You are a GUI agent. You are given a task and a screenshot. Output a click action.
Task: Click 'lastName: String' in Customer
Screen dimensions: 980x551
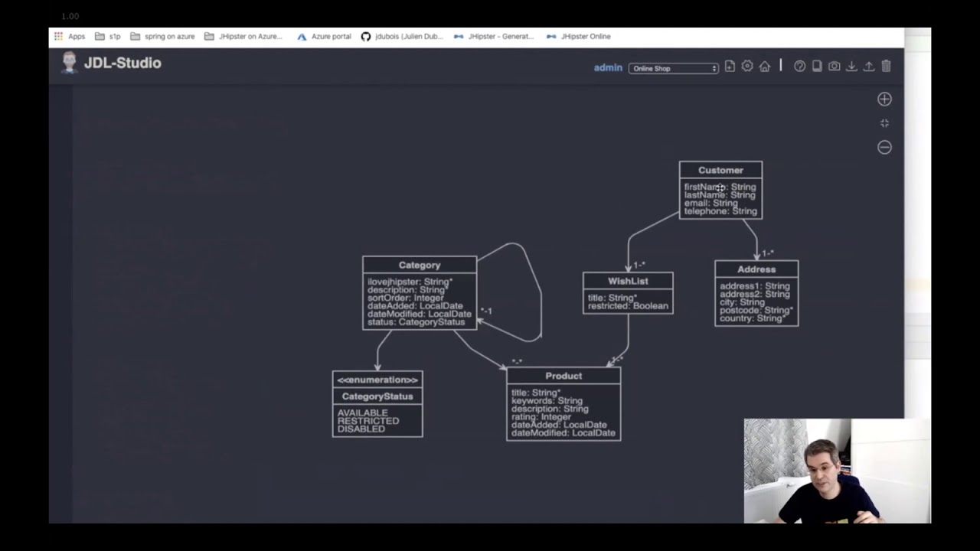pos(720,195)
